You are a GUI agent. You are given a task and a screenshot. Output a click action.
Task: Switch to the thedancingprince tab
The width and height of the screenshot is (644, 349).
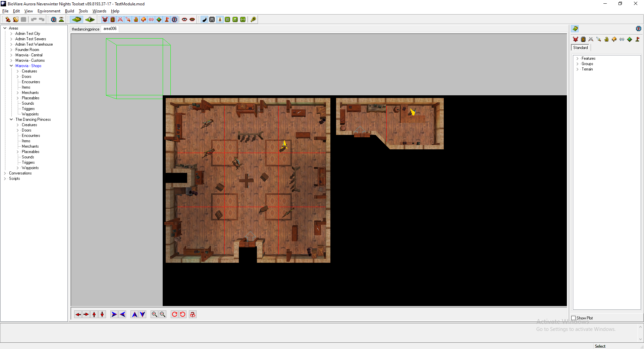tap(86, 29)
